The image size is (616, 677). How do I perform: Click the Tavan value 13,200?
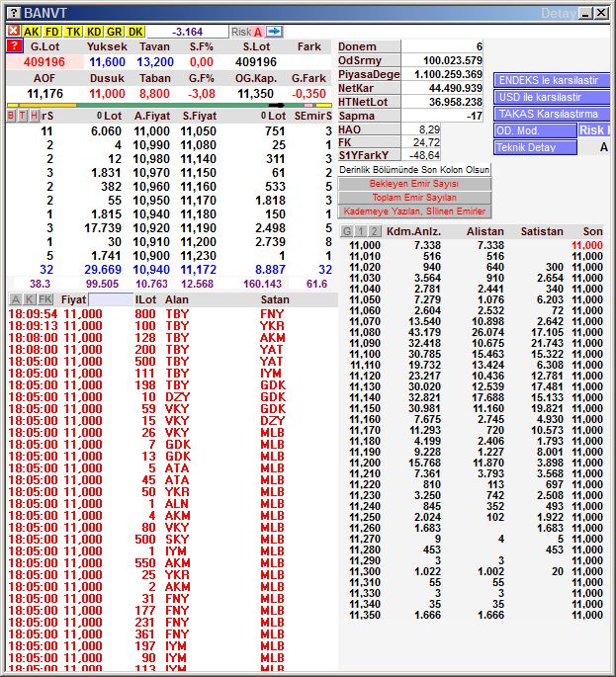tap(155, 61)
